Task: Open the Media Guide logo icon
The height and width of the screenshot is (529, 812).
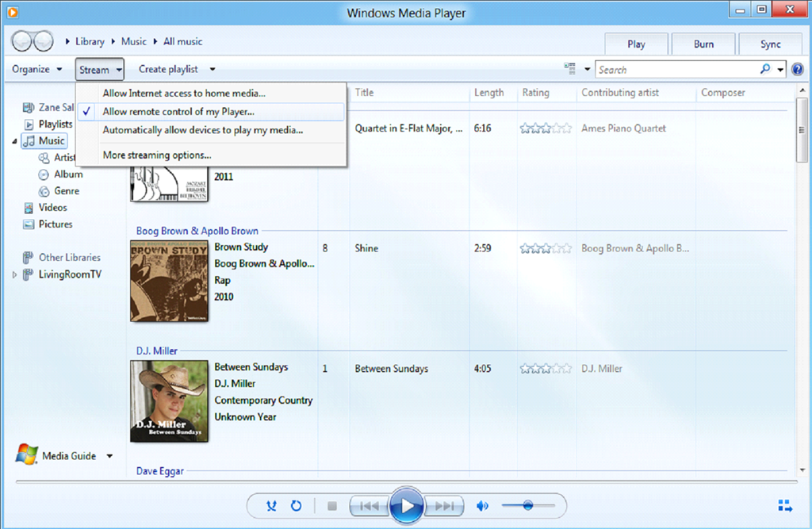Action: (x=26, y=454)
